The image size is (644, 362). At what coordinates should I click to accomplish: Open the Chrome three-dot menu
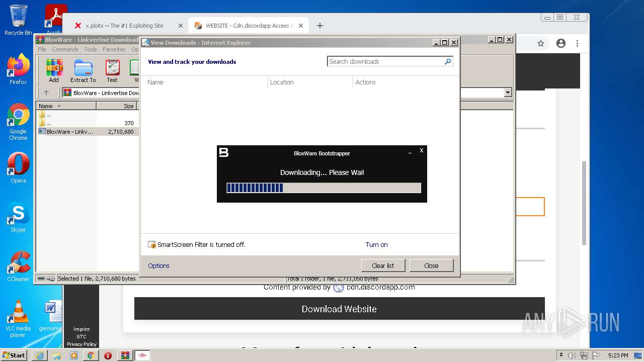click(578, 43)
